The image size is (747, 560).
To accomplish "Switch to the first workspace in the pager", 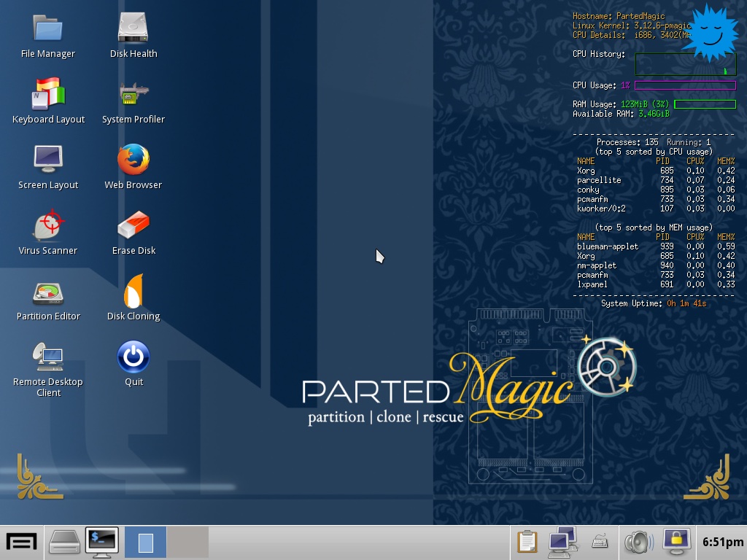I will 145,542.
